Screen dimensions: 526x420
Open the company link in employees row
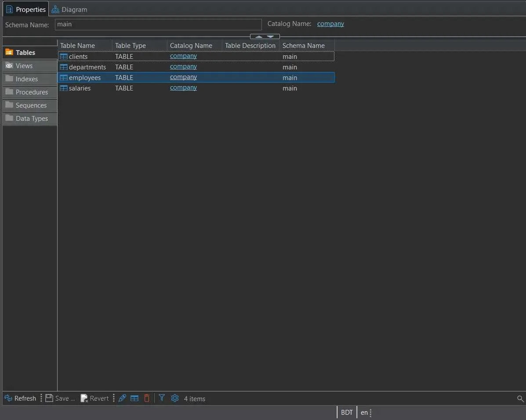(x=183, y=77)
